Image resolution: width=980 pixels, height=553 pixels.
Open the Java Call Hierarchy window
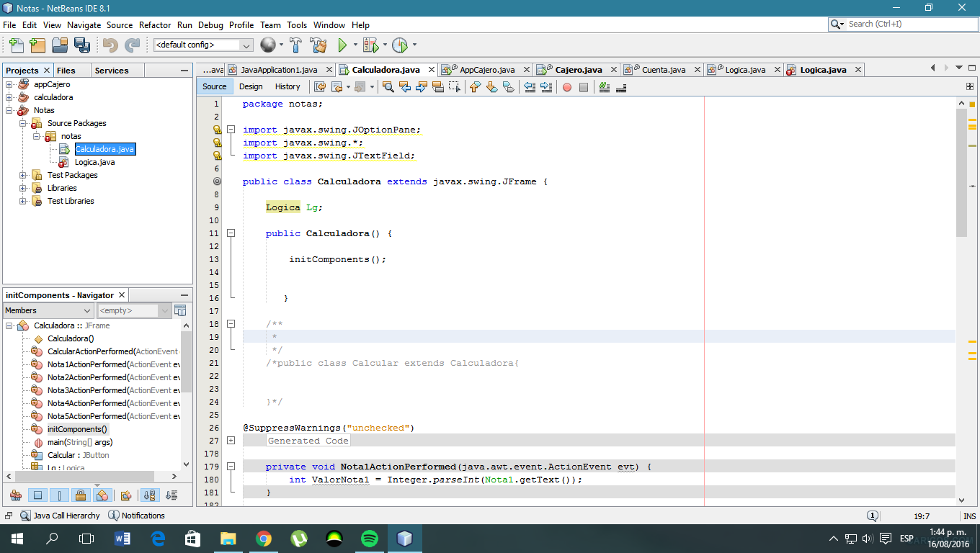(60, 516)
